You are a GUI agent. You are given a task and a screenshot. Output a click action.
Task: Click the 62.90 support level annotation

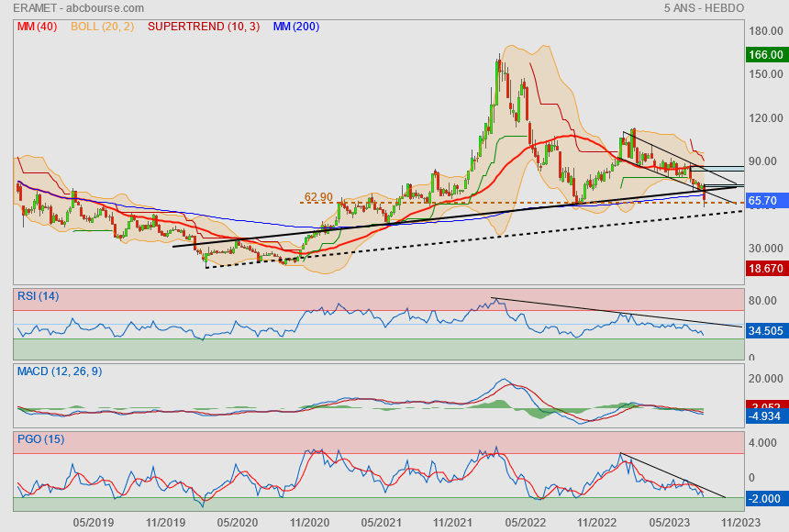[318, 197]
